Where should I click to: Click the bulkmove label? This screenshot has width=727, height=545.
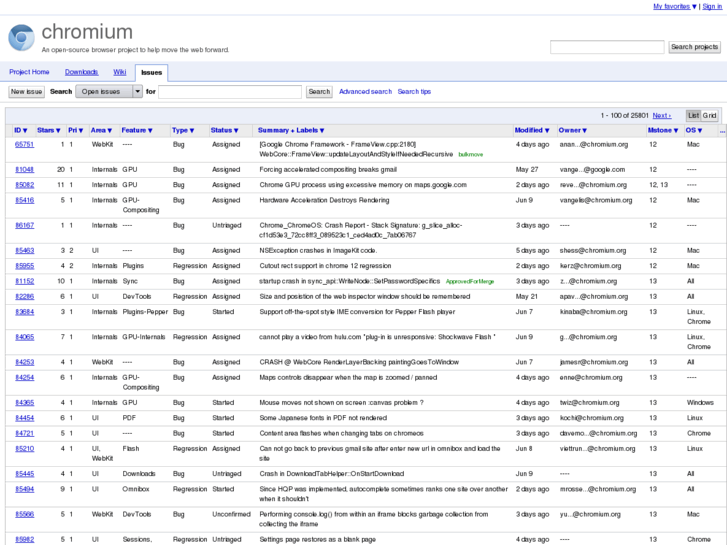pyautogui.click(x=471, y=154)
